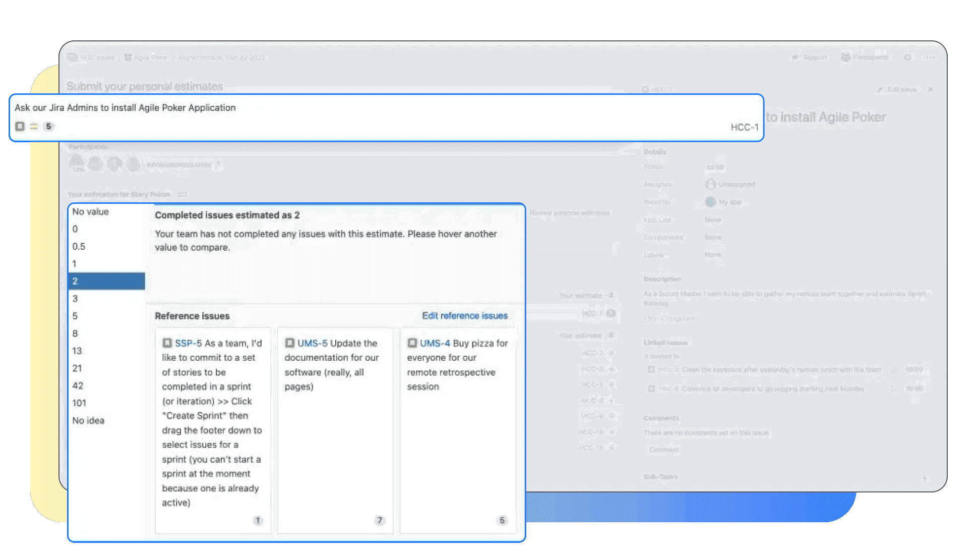Open the three-dots more menu
Screen dimensions: 980x553
[x=931, y=58]
